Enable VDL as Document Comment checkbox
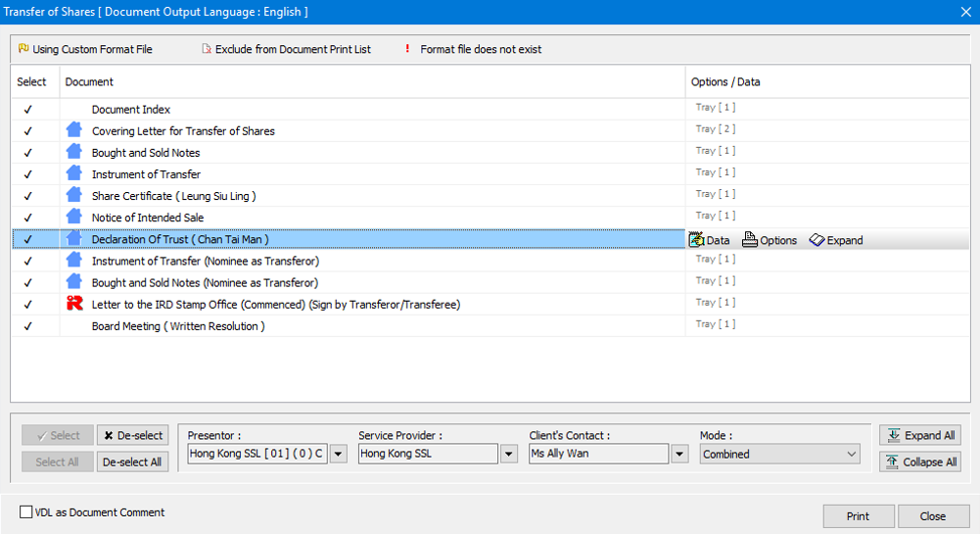The width and height of the screenshot is (980, 534). tap(26, 512)
